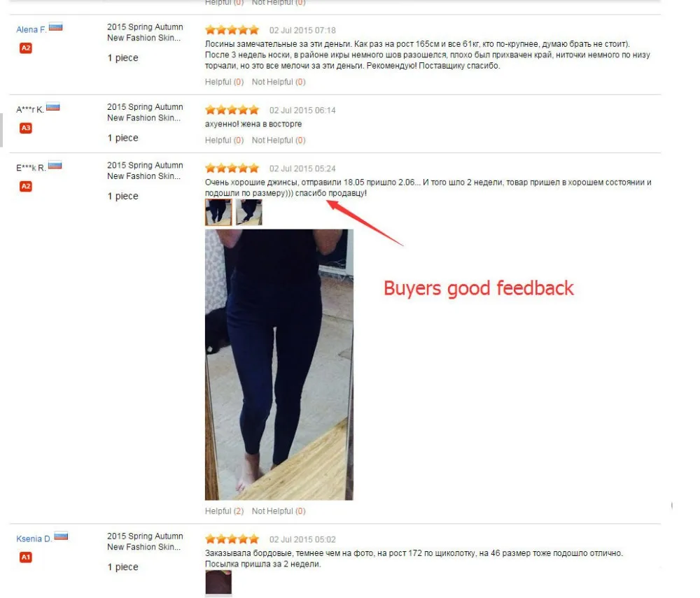The width and height of the screenshot is (700, 598).
Task: Click the five-star rating on Alena F.'s review
Action: click(x=232, y=30)
